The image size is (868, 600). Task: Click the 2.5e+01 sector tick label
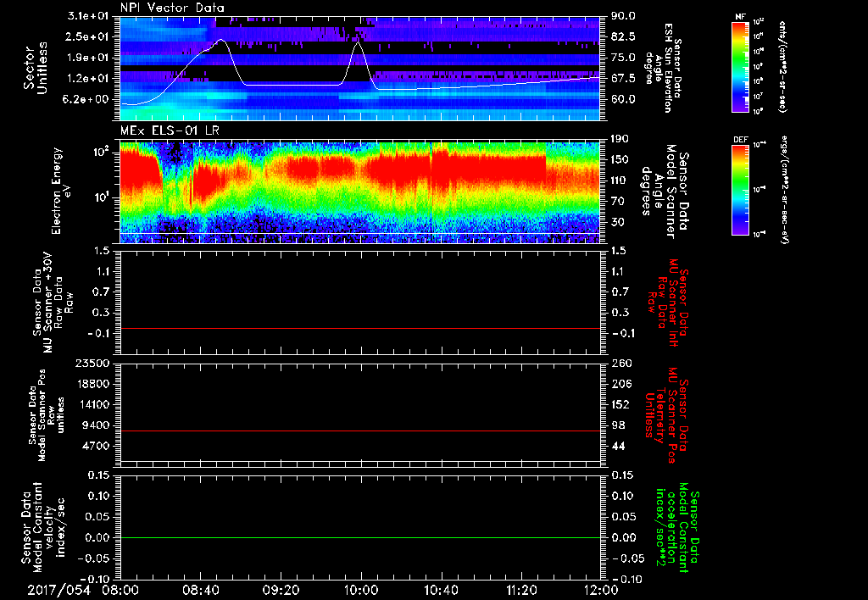[88, 36]
